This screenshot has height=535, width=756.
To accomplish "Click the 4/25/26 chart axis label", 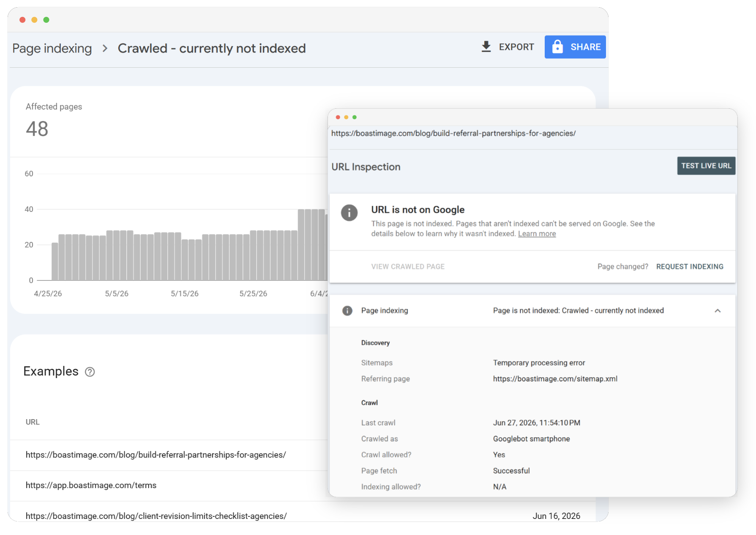I will pyautogui.click(x=48, y=294).
